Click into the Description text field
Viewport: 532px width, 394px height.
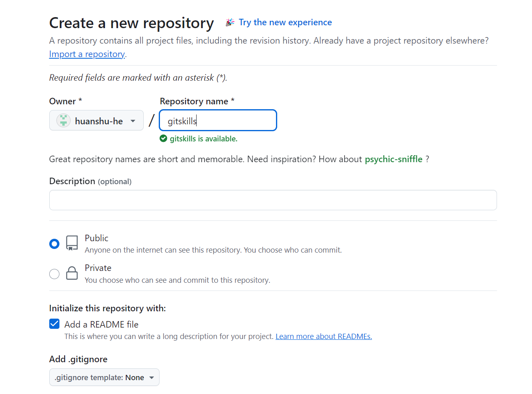(x=273, y=200)
